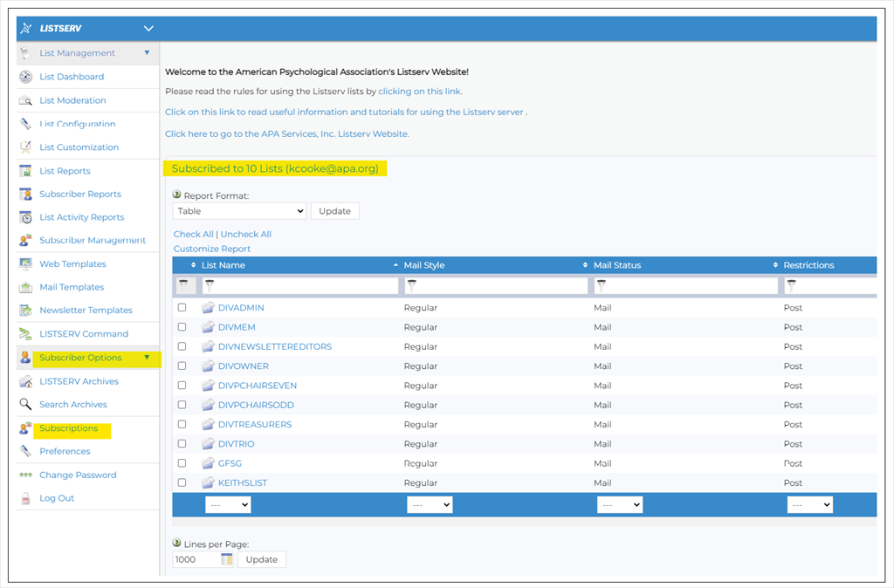
Task: Expand the LISTSERV top menu chevron
Action: point(148,29)
